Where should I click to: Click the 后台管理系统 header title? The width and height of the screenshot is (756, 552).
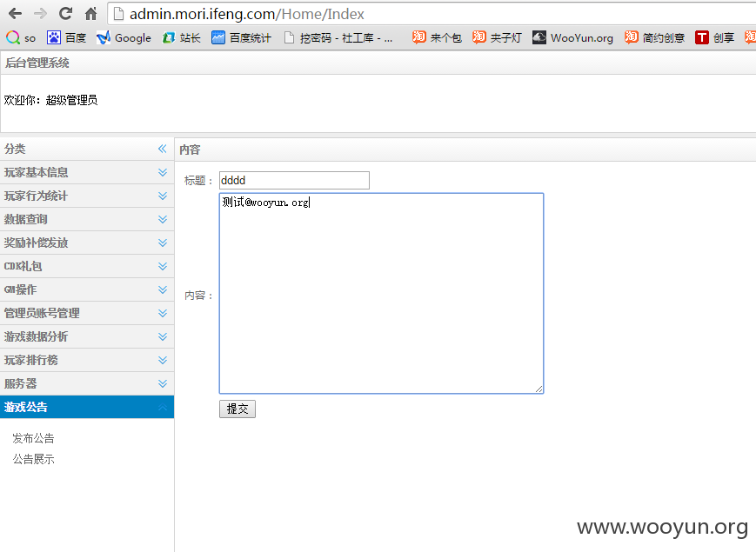click(37, 63)
